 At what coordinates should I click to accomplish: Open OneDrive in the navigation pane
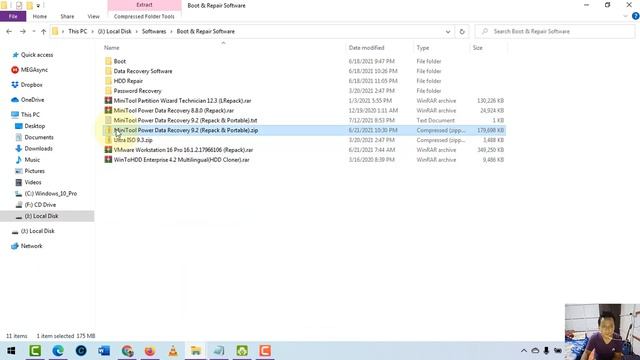click(32, 100)
